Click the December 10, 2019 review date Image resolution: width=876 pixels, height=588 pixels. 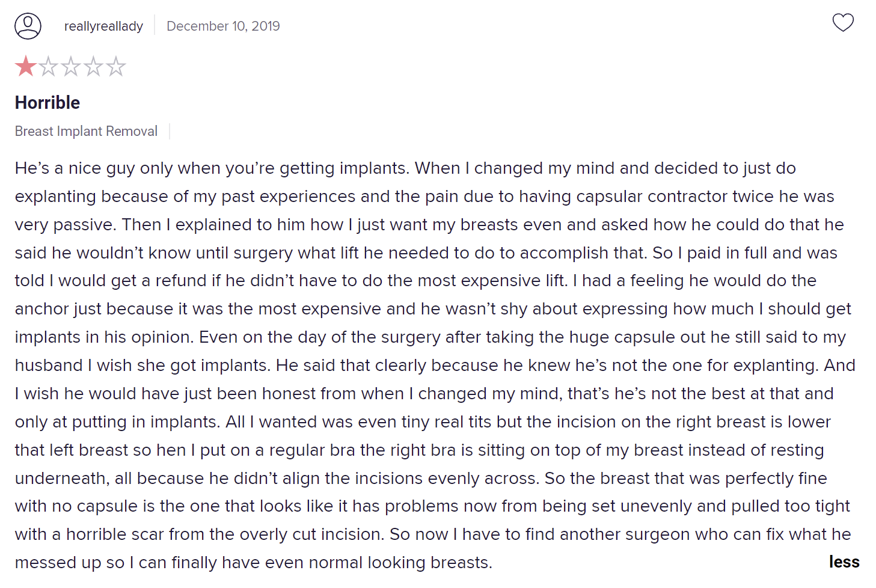(x=223, y=26)
